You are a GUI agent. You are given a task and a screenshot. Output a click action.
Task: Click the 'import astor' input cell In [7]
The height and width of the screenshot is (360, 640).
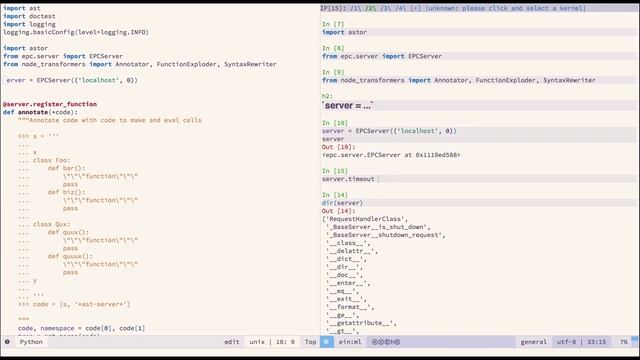point(479,32)
